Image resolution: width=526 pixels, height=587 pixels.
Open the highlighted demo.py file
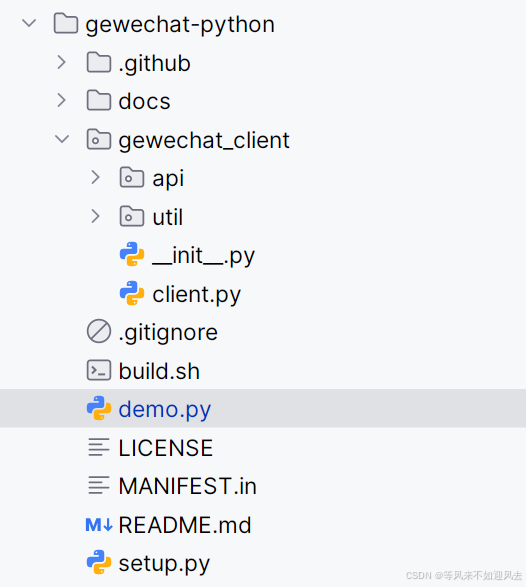(165, 410)
